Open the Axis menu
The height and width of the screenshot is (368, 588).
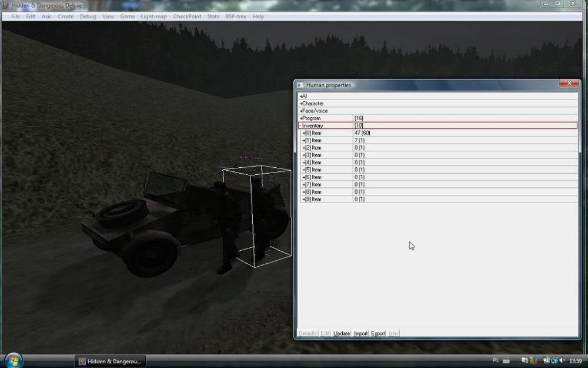pos(46,16)
